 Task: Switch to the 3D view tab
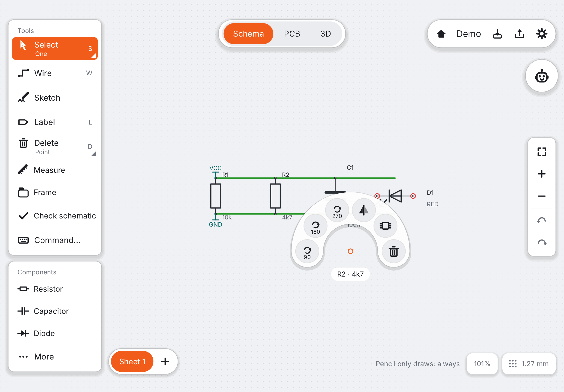pos(325,34)
